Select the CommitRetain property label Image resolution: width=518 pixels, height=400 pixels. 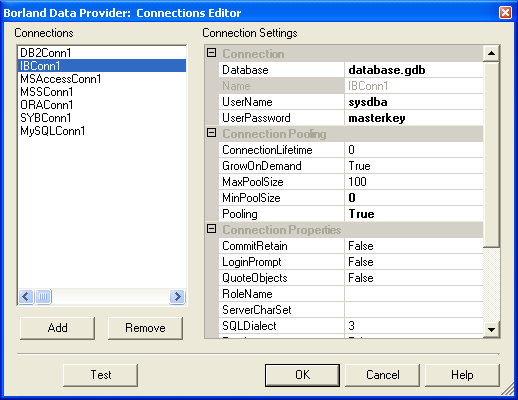[281, 246]
